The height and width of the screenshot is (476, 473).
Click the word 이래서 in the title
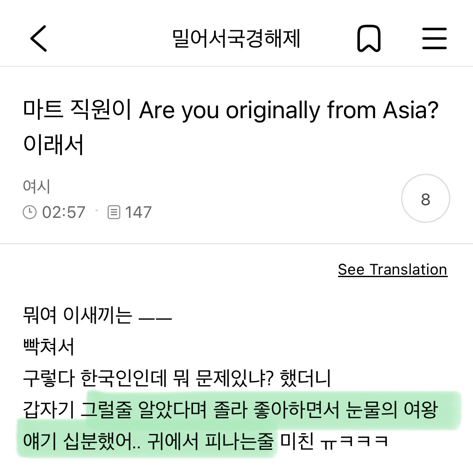(53, 144)
